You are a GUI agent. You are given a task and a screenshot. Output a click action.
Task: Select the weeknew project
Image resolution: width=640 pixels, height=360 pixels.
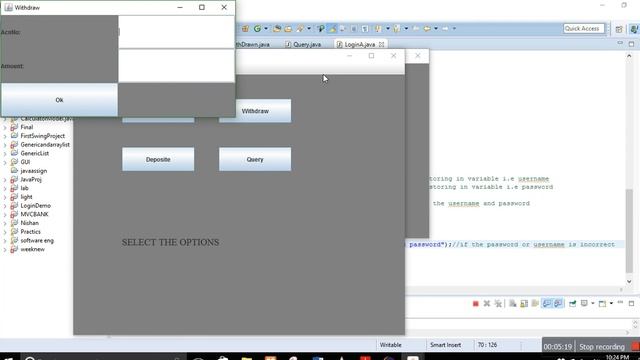point(32,249)
